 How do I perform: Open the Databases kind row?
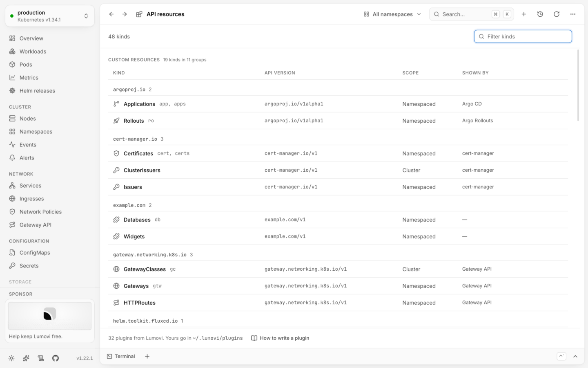tap(338, 220)
